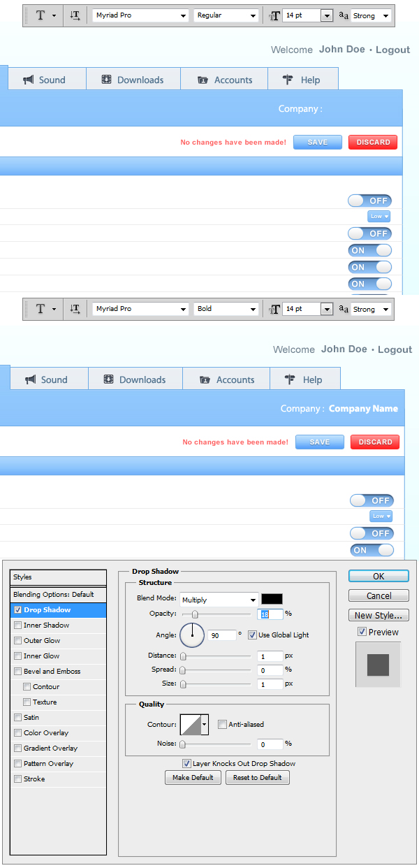Screen dimensions: 419x868
Task: Click Accounts tab icon in the Company Name mockup
Action: point(205,380)
